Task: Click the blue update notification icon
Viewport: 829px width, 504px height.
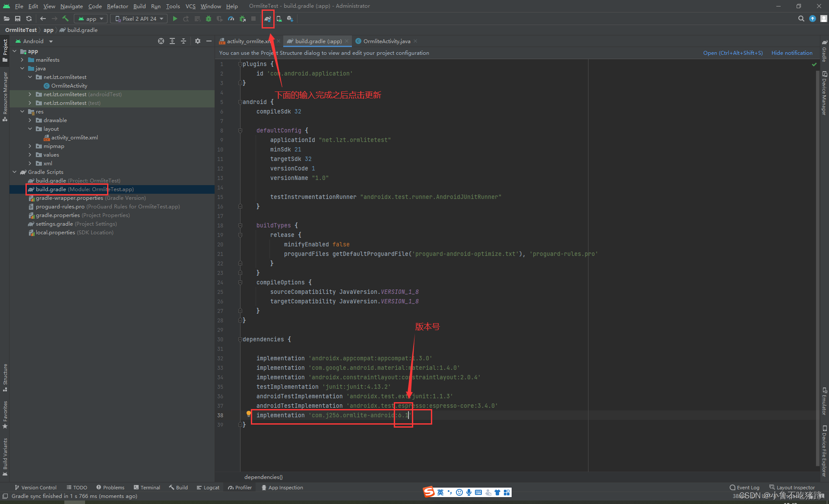Action: (x=813, y=19)
